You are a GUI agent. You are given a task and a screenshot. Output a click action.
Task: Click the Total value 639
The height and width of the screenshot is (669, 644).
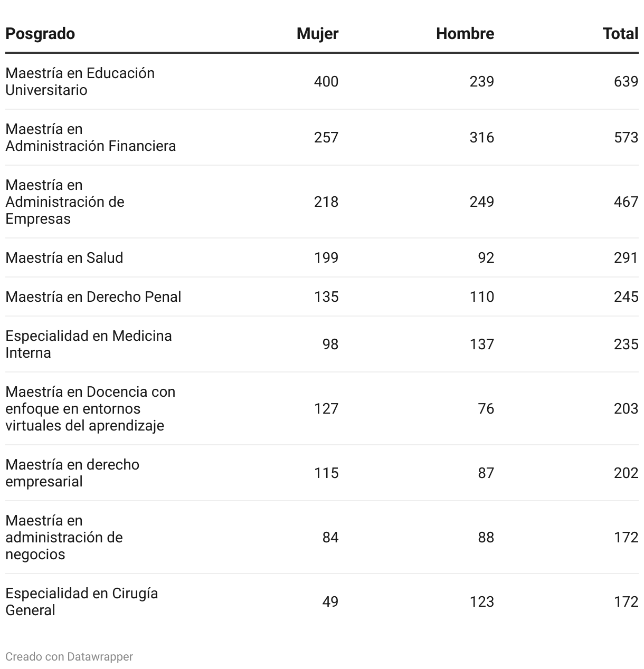coord(626,81)
